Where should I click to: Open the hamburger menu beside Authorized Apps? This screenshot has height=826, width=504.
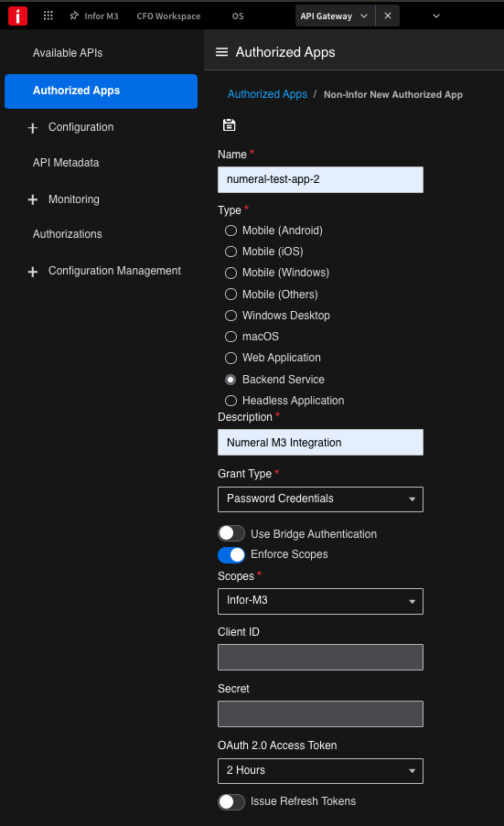[x=221, y=52]
